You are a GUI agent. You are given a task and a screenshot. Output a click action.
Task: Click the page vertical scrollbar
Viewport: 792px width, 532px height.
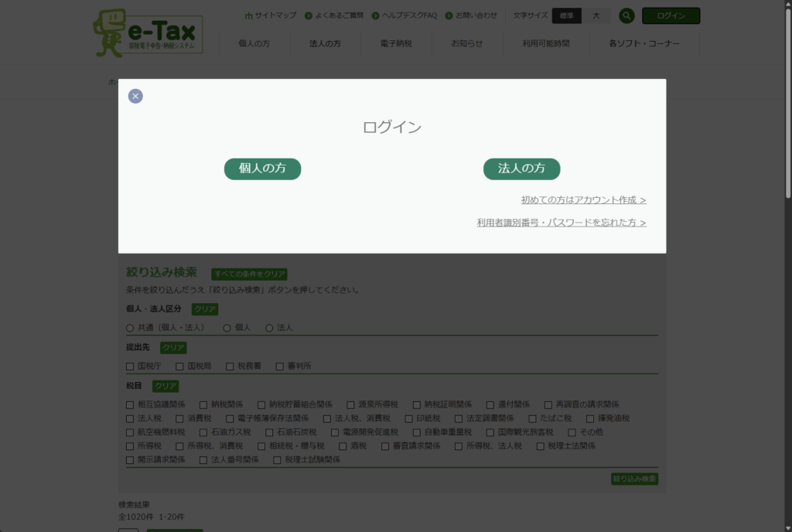(786, 232)
